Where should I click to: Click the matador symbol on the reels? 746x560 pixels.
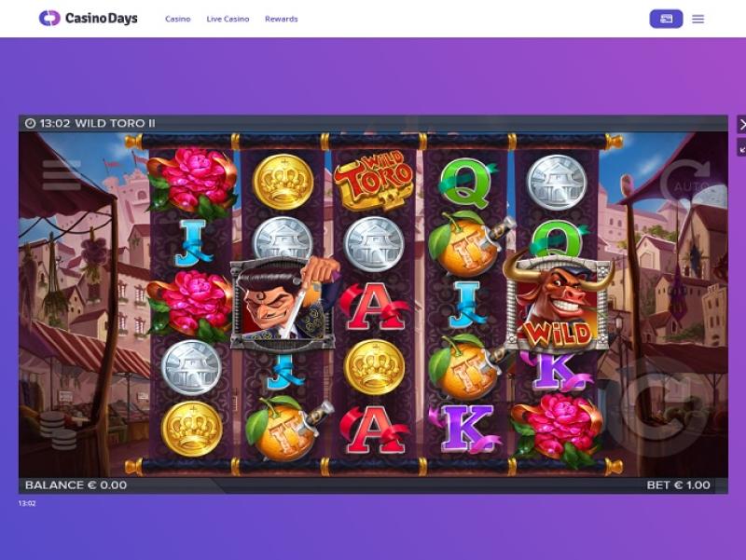point(284,305)
